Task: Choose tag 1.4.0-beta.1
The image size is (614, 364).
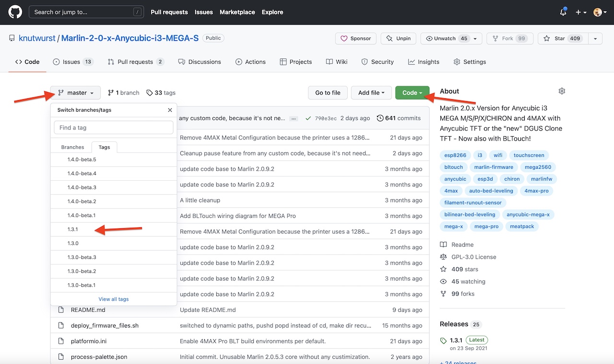Action: [x=114, y=215]
